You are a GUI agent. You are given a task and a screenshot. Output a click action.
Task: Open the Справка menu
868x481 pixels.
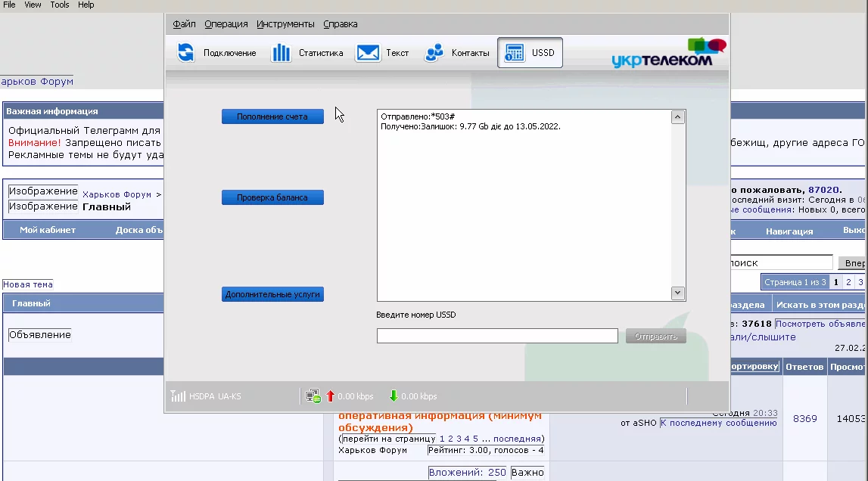coord(341,24)
